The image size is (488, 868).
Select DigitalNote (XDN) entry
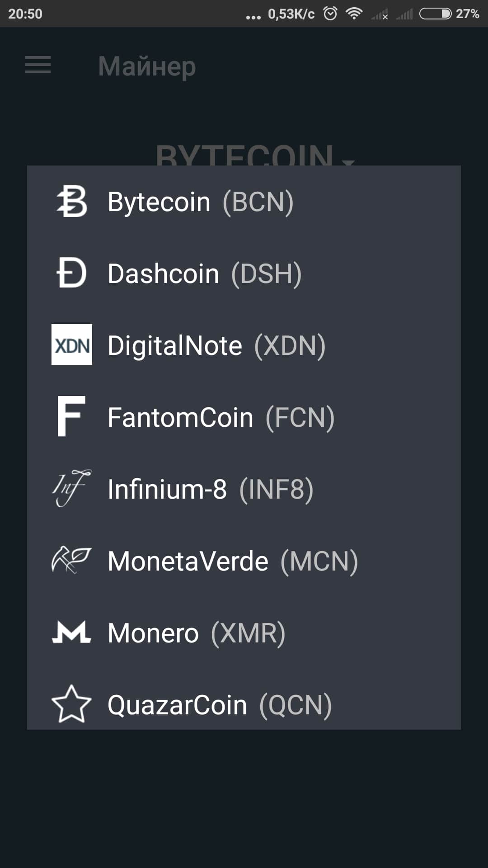(x=216, y=345)
